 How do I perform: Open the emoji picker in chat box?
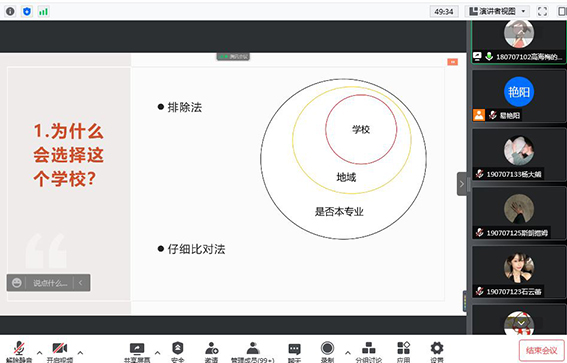coord(17,283)
